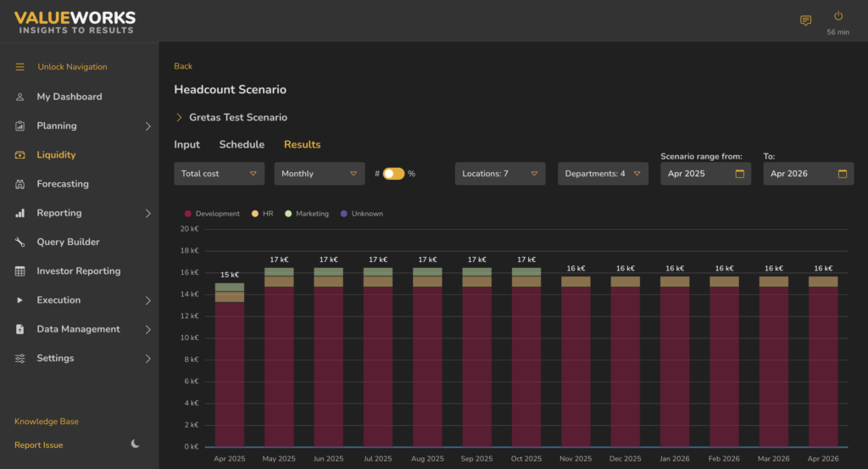This screenshot has width=868, height=469.
Task: Click the Investor Reporting table icon
Action: (x=19, y=271)
